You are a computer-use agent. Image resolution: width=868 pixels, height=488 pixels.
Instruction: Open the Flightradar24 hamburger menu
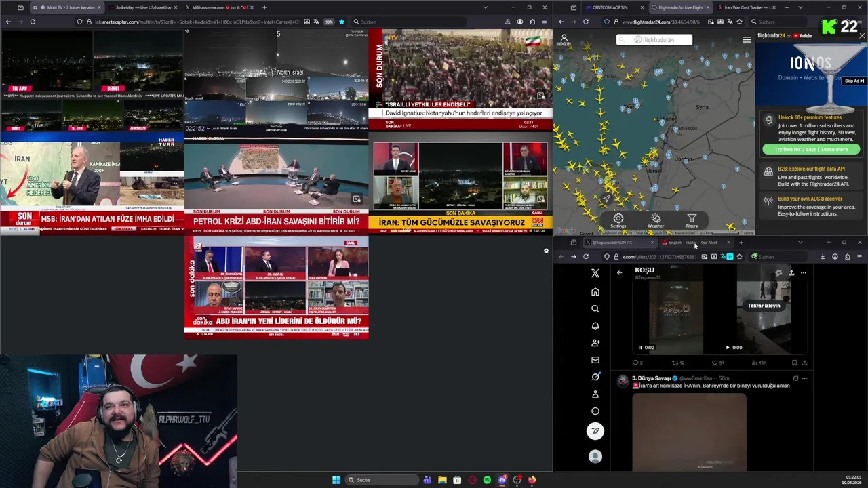pos(747,40)
